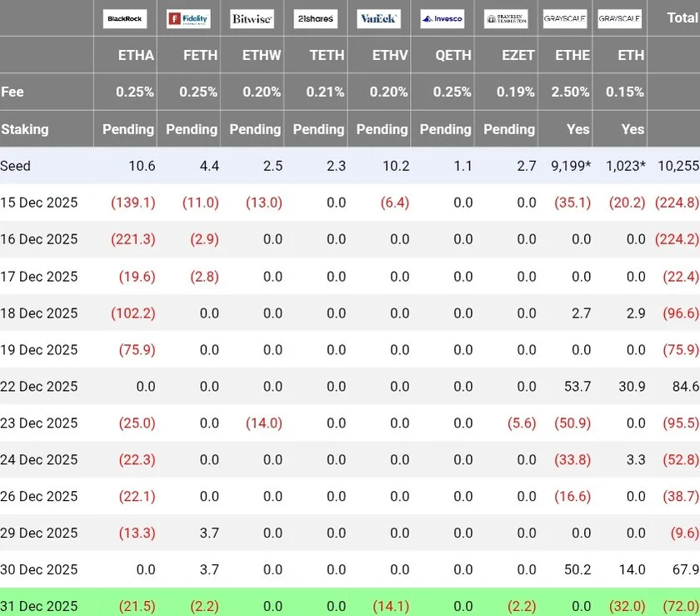Image resolution: width=700 pixels, height=616 pixels.
Task: Select the Total column header
Action: click(682, 18)
